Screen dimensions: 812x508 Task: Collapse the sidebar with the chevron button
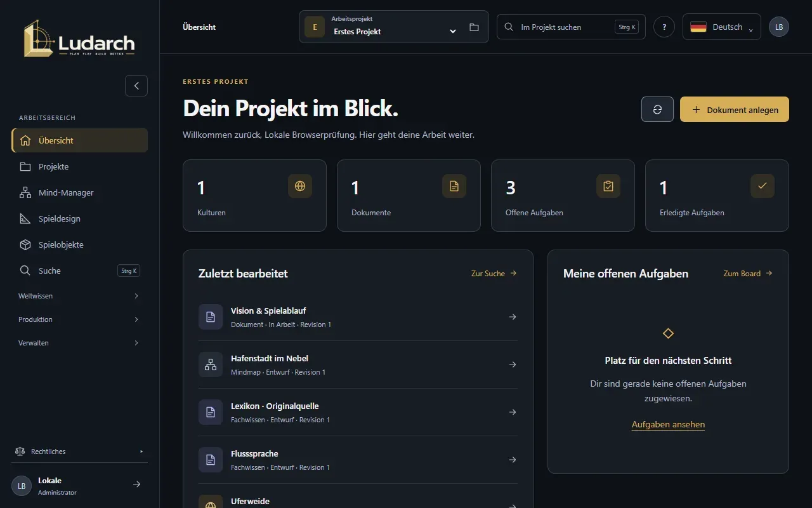[136, 86]
